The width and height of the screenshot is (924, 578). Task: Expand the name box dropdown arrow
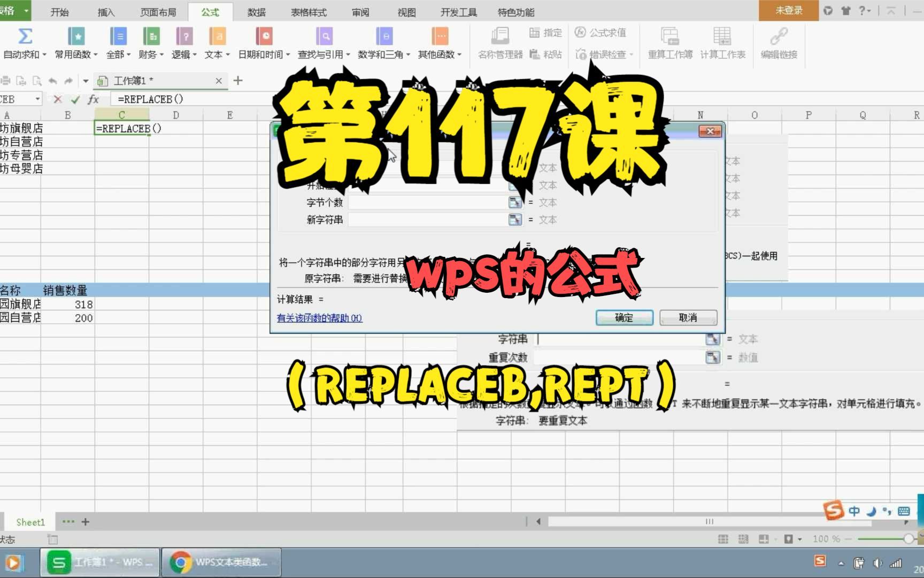click(37, 99)
